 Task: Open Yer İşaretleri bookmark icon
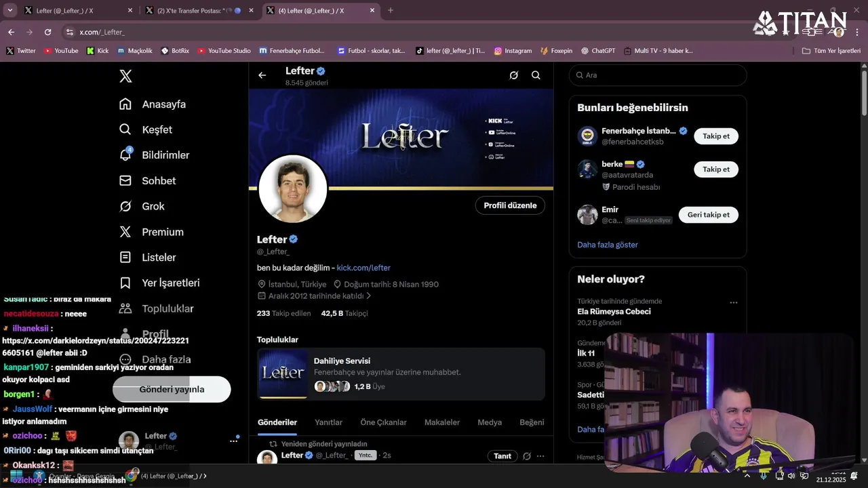coord(125,283)
